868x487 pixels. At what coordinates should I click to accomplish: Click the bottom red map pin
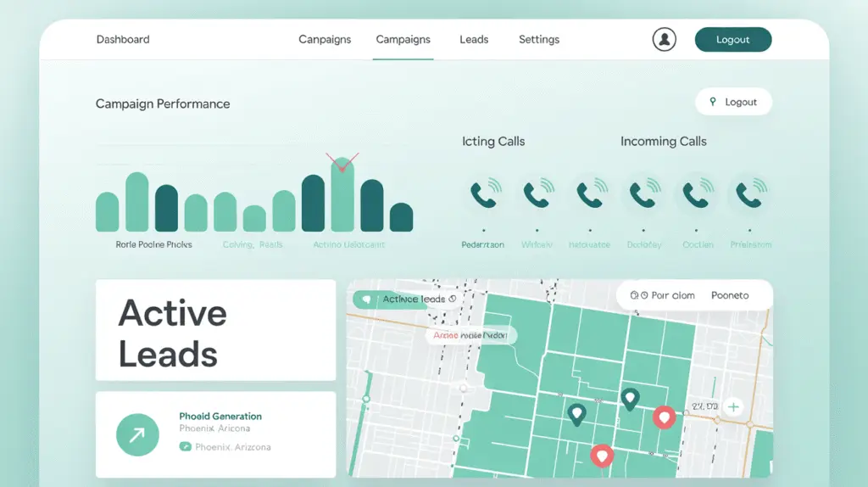pos(602,456)
